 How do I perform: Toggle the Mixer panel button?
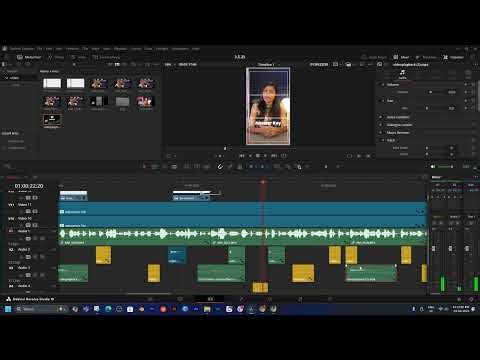pos(401,57)
